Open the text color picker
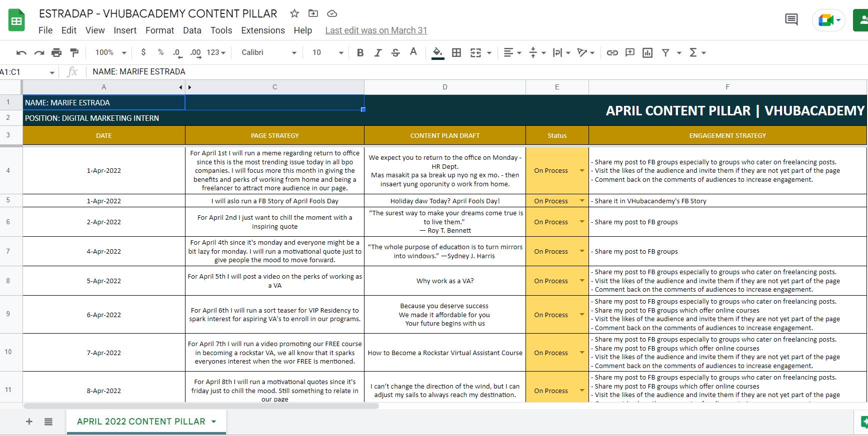Viewport: 868px width, 436px height. coord(413,52)
